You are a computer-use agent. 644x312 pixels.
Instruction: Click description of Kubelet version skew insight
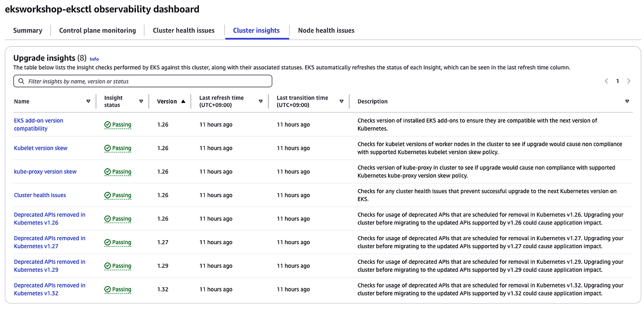point(490,148)
